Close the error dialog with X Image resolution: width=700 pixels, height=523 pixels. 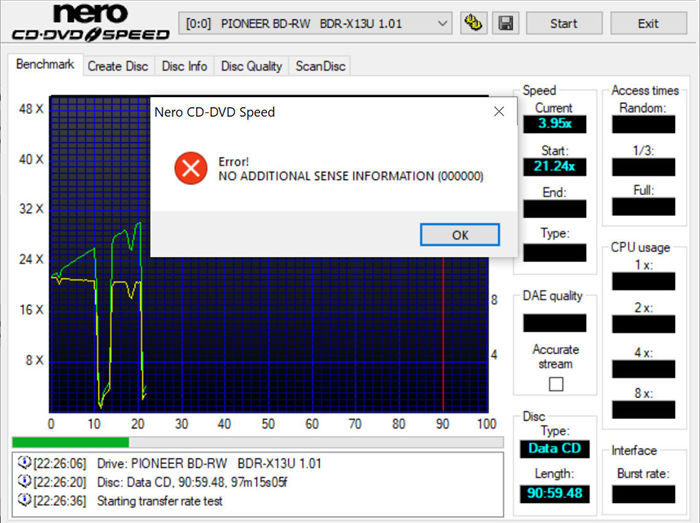click(499, 112)
